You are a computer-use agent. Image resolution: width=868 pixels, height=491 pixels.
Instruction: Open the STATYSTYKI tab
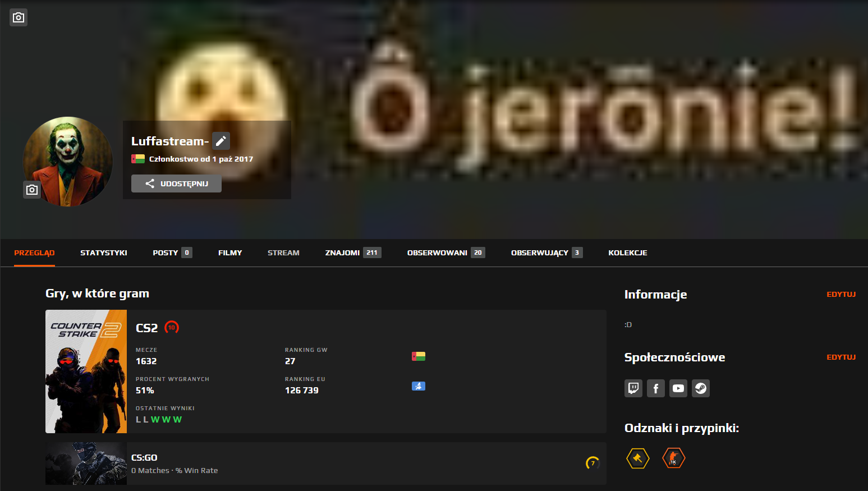click(x=104, y=253)
